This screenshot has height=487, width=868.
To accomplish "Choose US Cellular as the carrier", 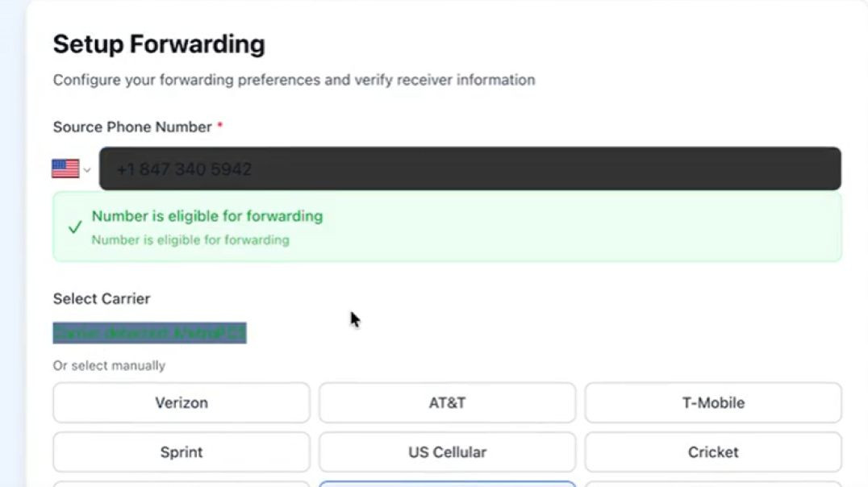I will point(447,452).
